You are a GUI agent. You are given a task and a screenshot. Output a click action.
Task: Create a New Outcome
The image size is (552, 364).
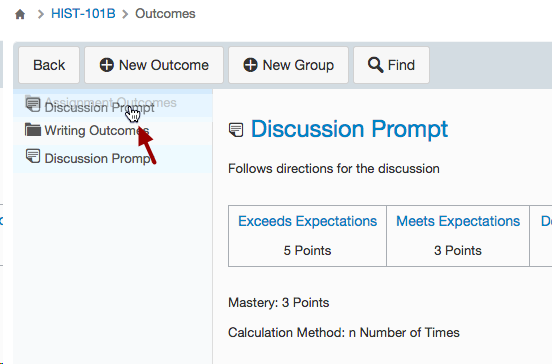(154, 65)
